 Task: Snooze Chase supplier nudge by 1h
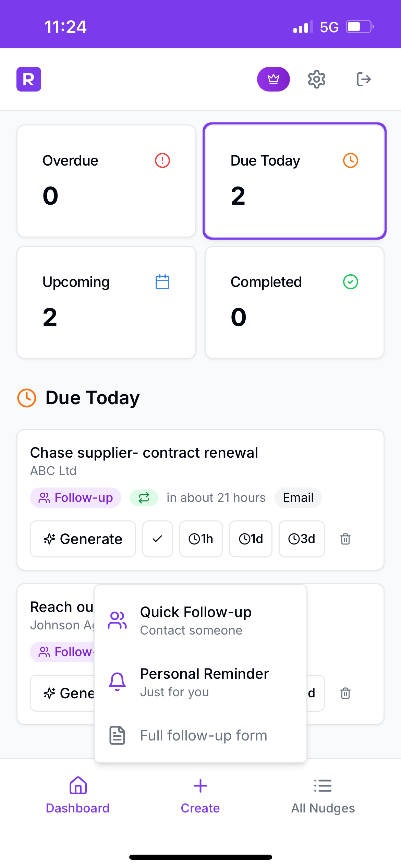(201, 539)
